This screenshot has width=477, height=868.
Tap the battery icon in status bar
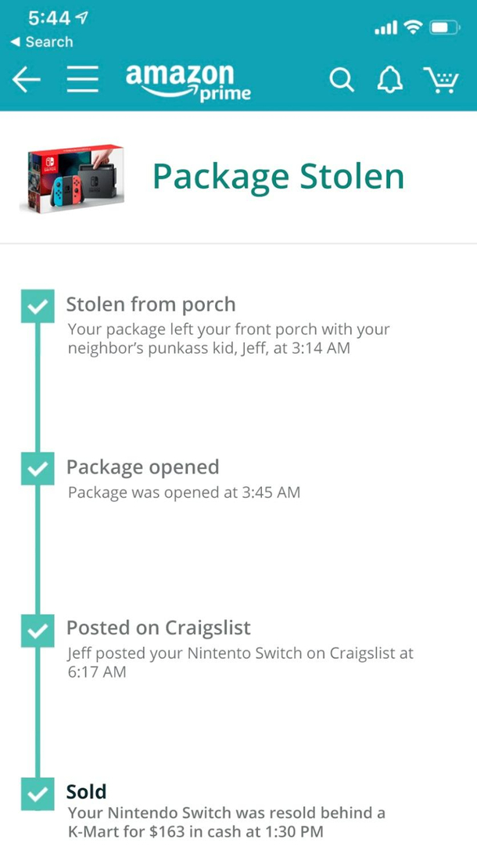(443, 29)
